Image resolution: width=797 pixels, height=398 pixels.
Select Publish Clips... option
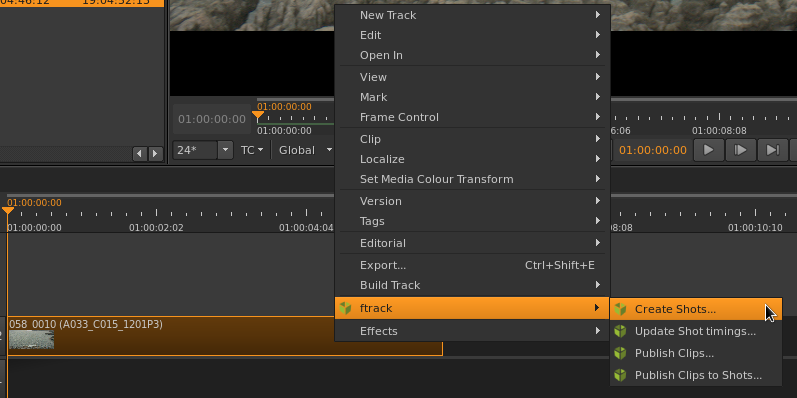click(696, 353)
